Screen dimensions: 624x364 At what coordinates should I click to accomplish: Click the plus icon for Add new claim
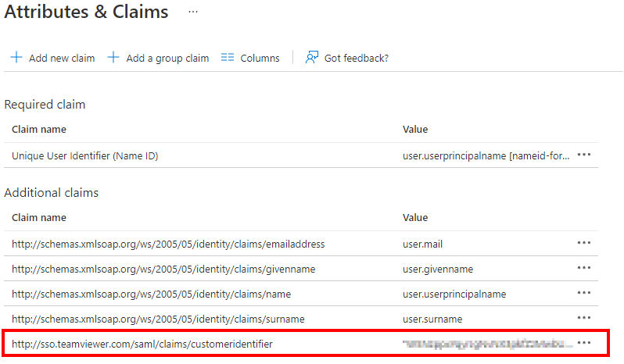[16, 57]
